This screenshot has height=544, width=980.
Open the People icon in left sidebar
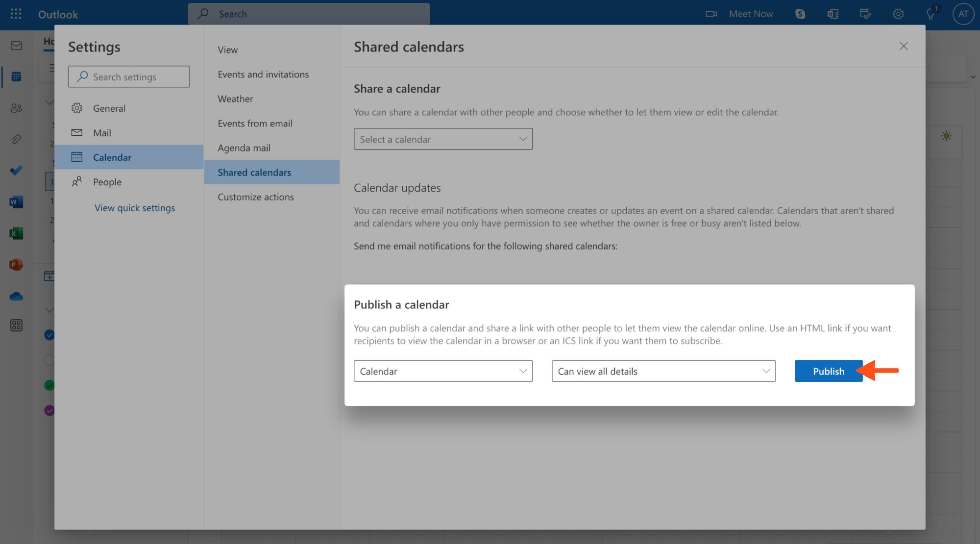(16, 108)
